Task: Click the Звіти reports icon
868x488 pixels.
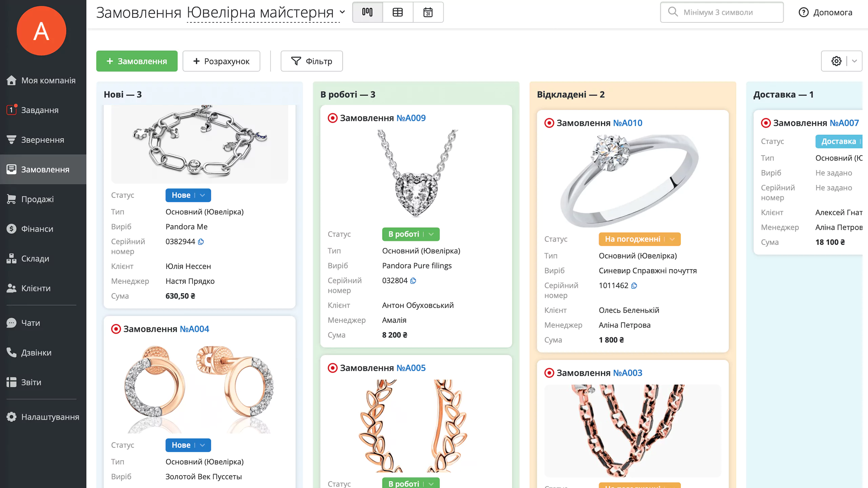Action: pos(11,382)
